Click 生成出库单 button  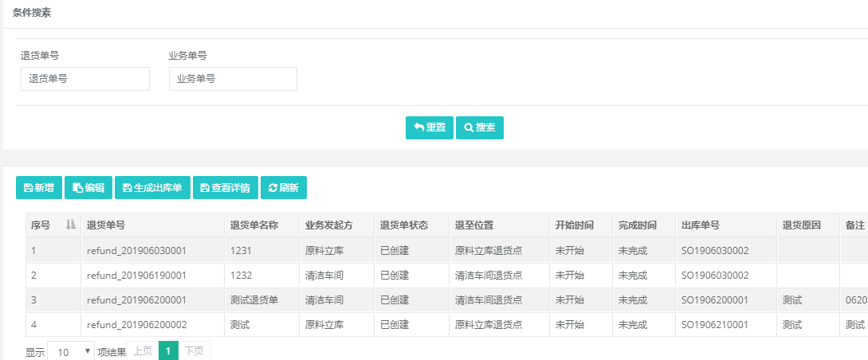pyautogui.click(x=152, y=188)
